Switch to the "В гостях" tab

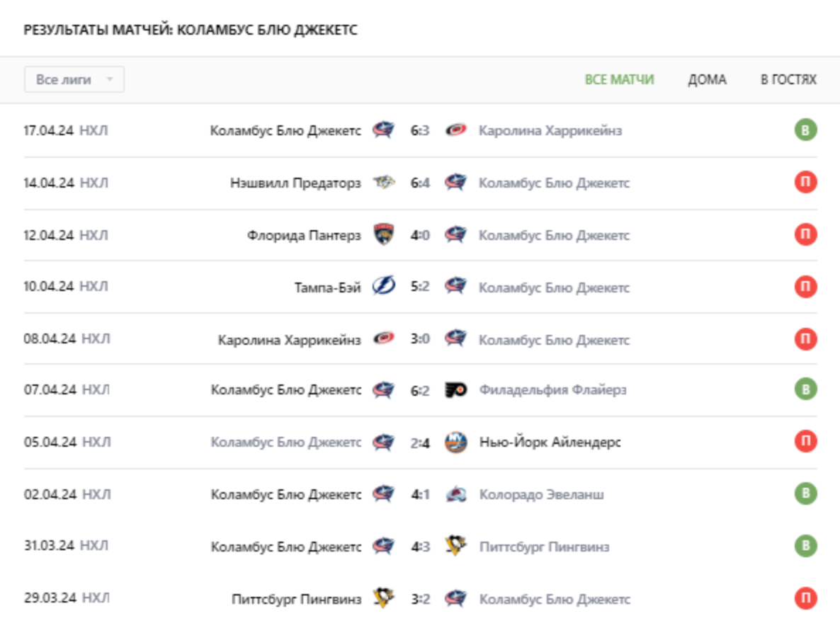coord(788,79)
